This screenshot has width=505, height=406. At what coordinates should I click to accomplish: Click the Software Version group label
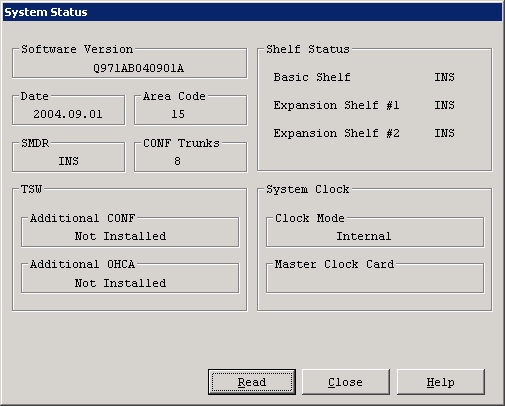click(77, 49)
